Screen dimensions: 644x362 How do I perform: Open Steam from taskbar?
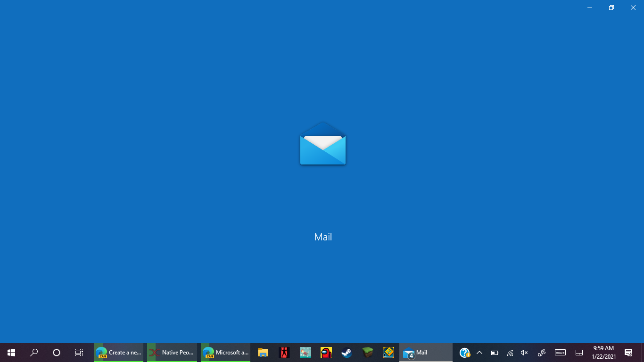(x=347, y=353)
